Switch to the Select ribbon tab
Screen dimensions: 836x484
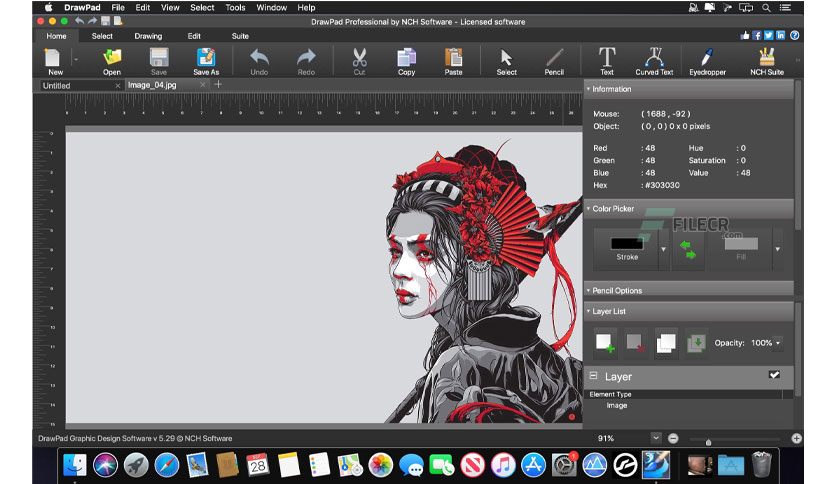(x=102, y=36)
